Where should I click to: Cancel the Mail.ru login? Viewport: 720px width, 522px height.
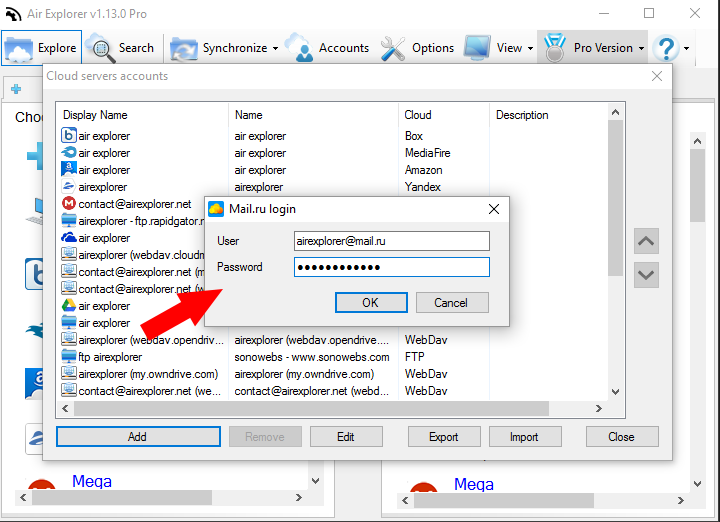[x=452, y=303]
